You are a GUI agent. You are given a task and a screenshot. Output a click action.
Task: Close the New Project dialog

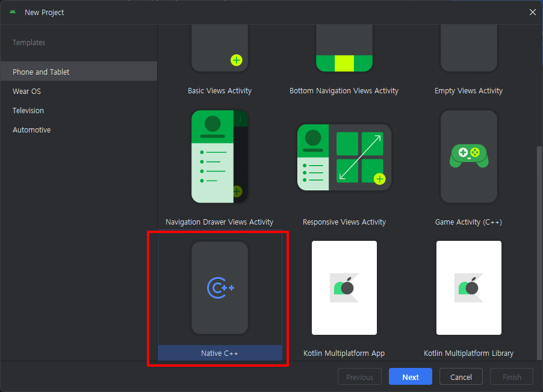533,12
